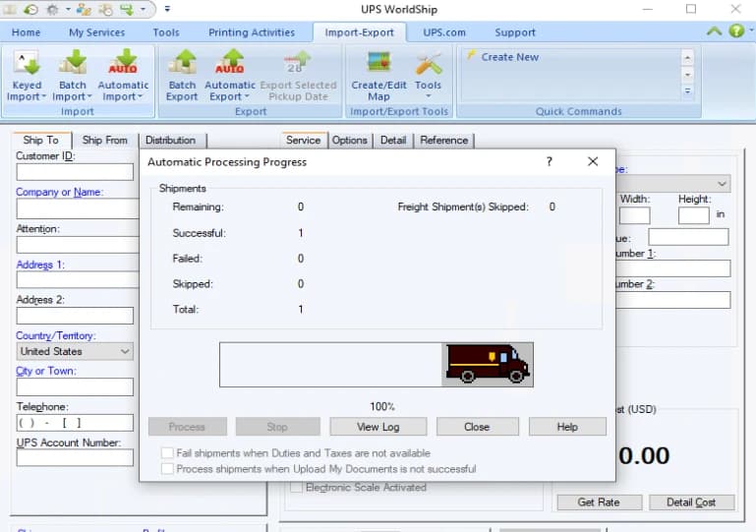Switch to the Service tab
The height and width of the screenshot is (532, 756).
click(x=303, y=140)
